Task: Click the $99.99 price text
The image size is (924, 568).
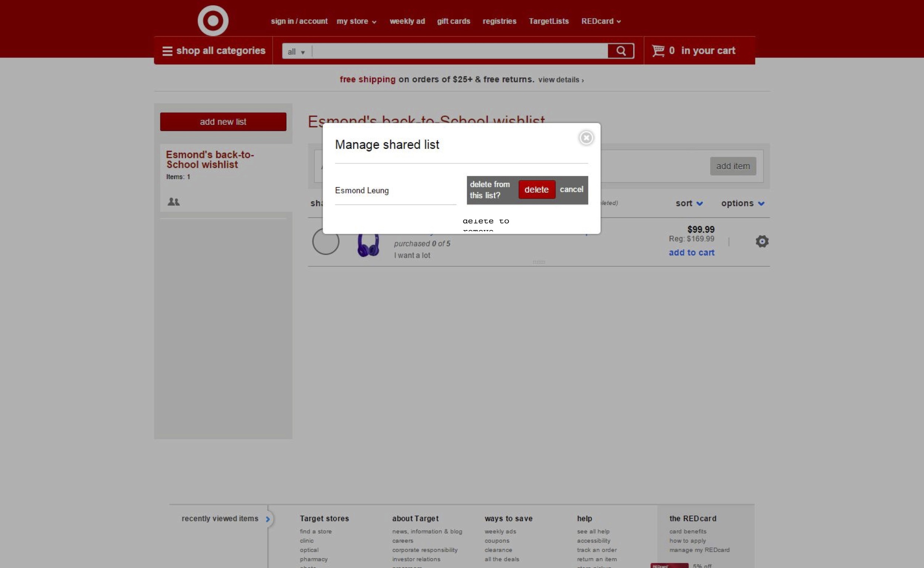Action: (701, 230)
